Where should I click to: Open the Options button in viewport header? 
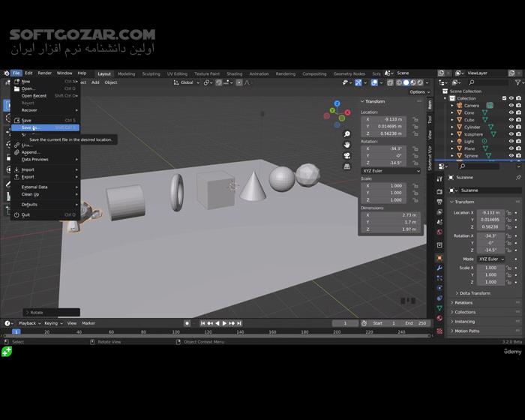pyautogui.click(x=418, y=92)
